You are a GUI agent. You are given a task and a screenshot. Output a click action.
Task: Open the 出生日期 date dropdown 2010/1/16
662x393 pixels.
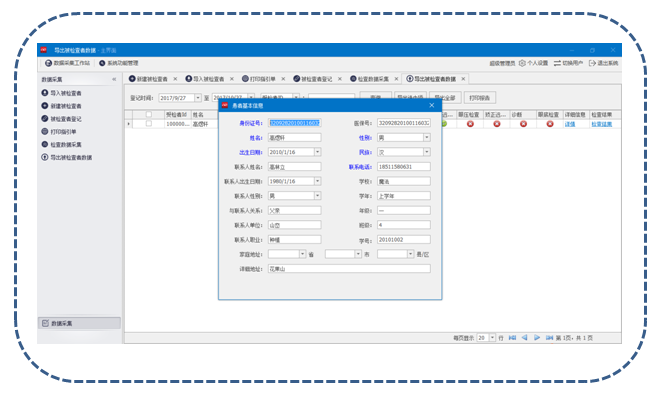click(317, 152)
